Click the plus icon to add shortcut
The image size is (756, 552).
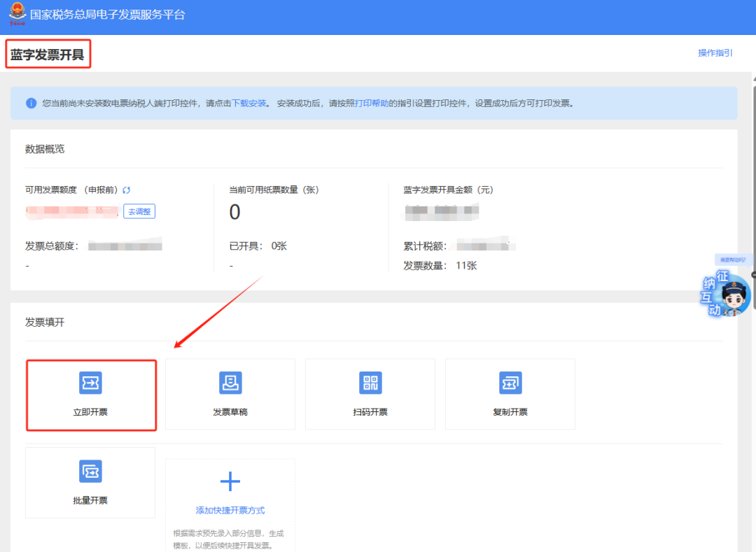[230, 481]
